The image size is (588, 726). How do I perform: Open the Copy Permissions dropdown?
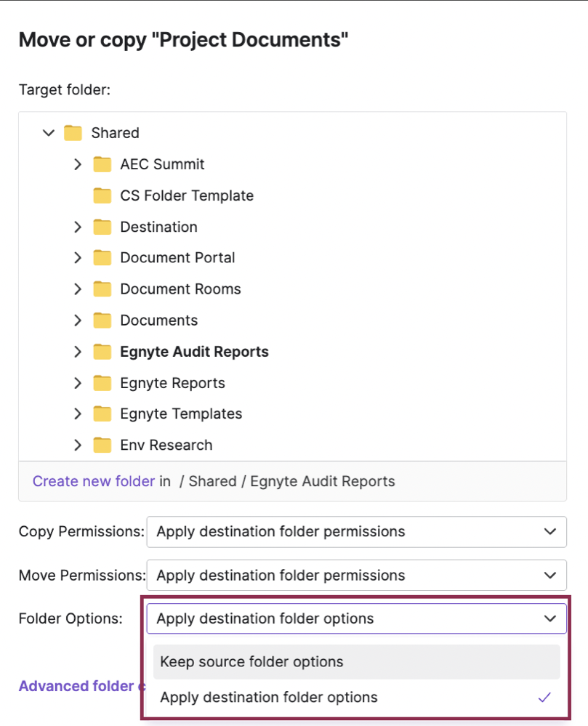[x=356, y=532]
